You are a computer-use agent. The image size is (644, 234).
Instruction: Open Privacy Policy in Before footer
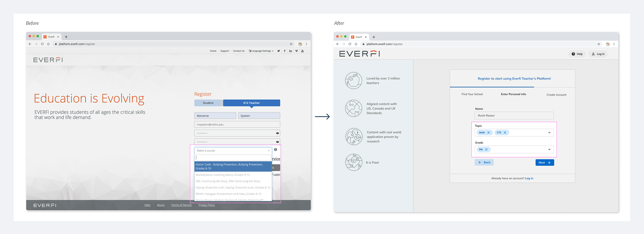point(207,205)
